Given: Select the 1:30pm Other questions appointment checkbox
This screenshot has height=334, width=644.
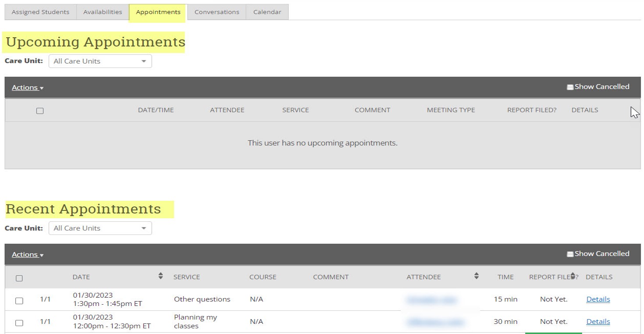Looking at the screenshot, I should pos(19,301).
